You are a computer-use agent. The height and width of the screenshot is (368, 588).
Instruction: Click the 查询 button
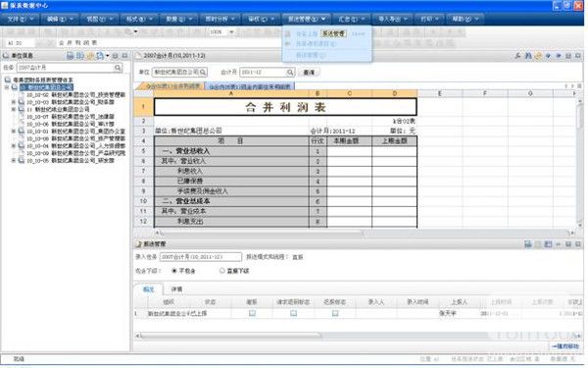tap(309, 72)
